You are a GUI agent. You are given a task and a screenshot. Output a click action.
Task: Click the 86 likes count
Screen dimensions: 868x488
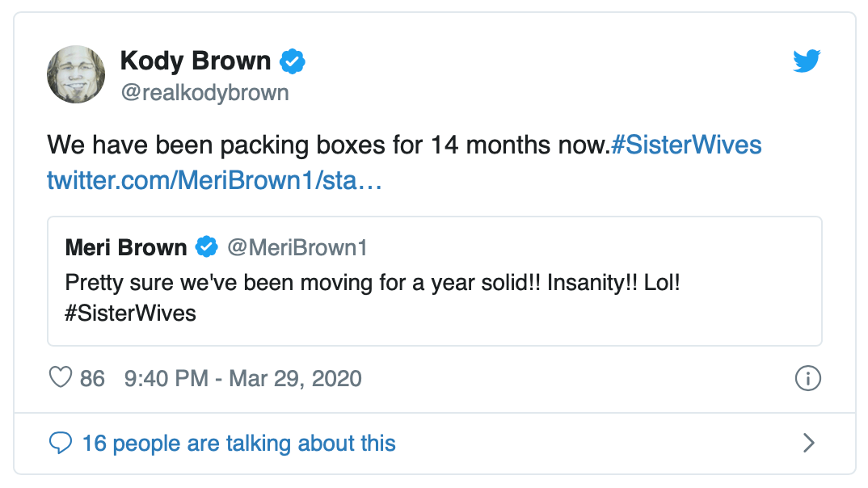point(92,378)
